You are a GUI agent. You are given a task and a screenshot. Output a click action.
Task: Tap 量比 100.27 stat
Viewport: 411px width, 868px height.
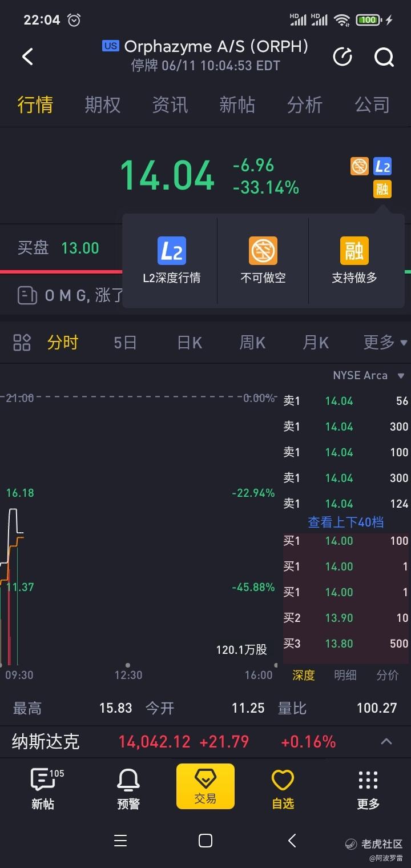point(337,708)
